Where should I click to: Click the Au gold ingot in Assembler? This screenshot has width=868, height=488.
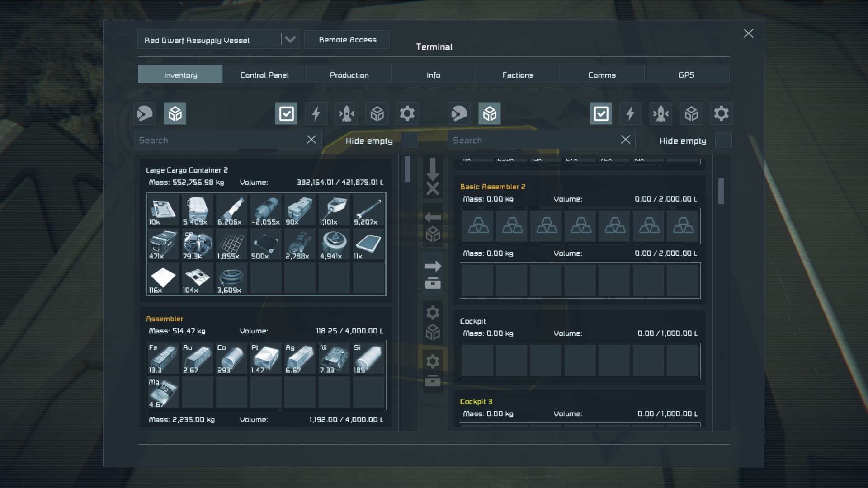(198, 358)
